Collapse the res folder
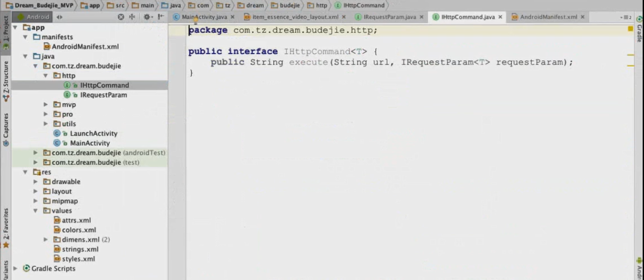 [25, 172]
